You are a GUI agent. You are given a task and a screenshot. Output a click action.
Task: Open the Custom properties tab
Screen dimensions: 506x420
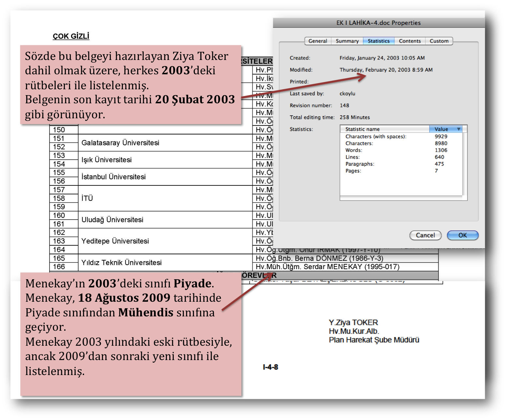[439, 41]
